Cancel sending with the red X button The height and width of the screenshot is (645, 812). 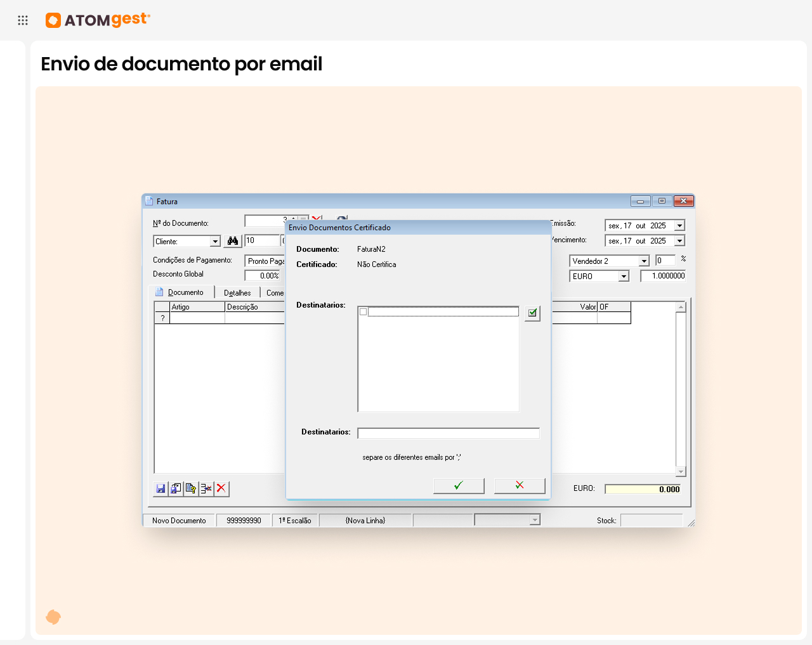[520, 485]
